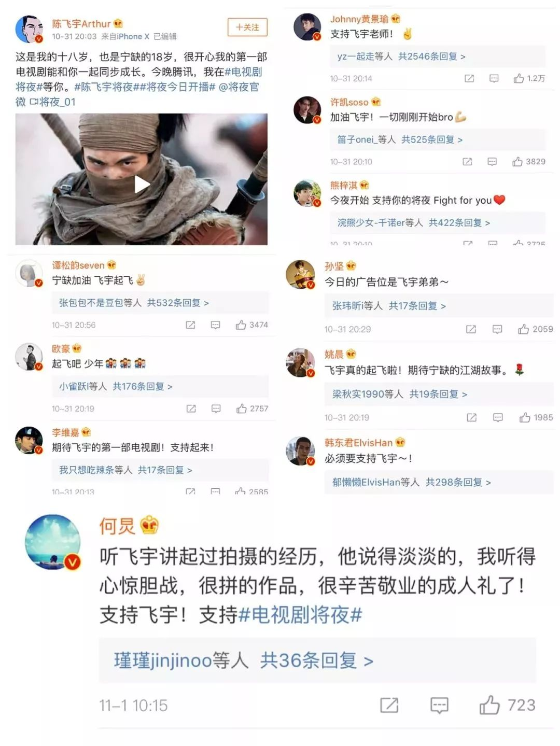Open 陈飞宇Arthur's profile picture
Image resolution: width=560 pixels, height=746 pixels.
click(x=30, y=29)
